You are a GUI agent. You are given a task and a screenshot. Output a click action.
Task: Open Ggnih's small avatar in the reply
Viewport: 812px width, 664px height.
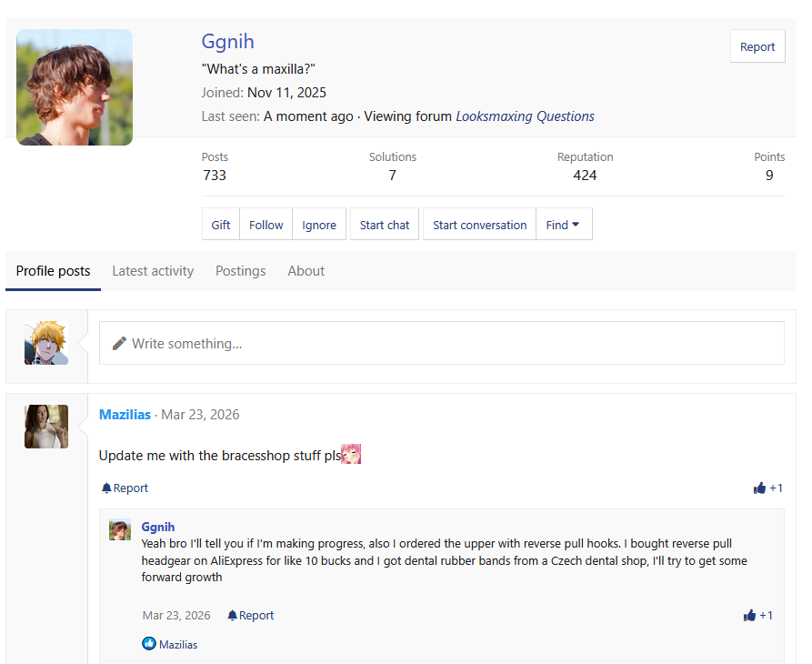point(120,529)
